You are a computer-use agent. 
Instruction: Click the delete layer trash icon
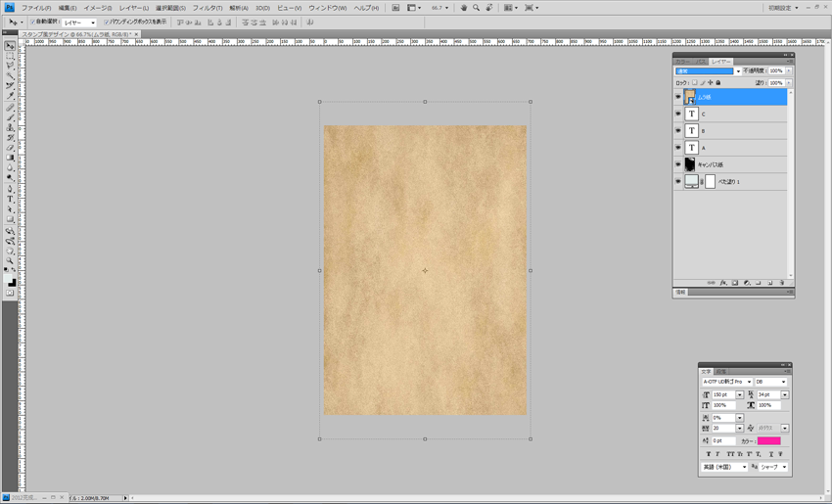(782, 283)
